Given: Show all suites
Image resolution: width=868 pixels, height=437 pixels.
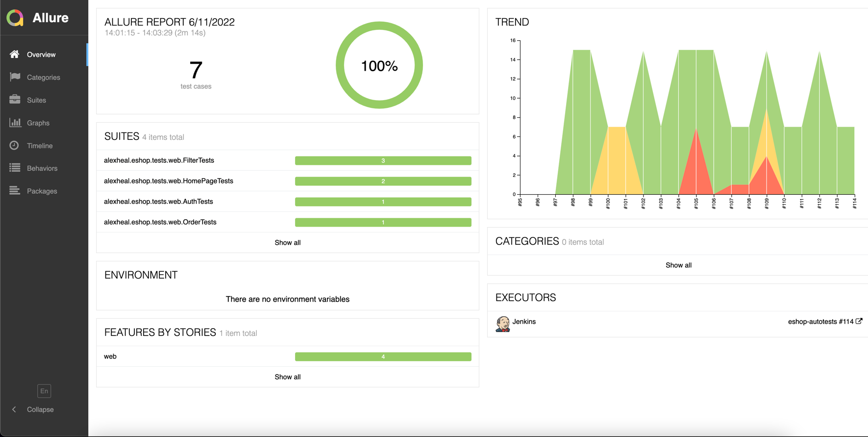Looking at the screenshot, I should pyautogui.click(x=288, y=243).
